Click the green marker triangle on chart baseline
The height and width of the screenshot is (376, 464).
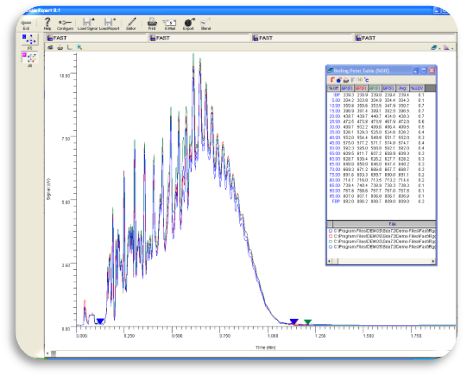tap(308, 322)
